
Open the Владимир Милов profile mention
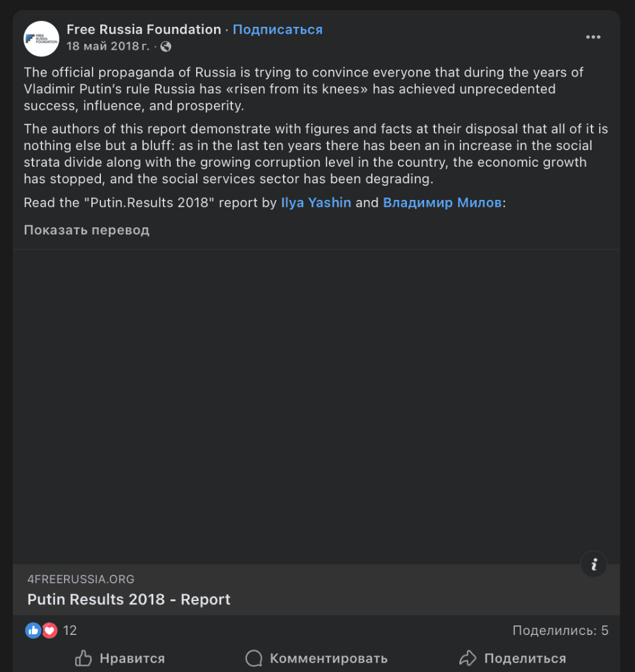pos(442,203)
